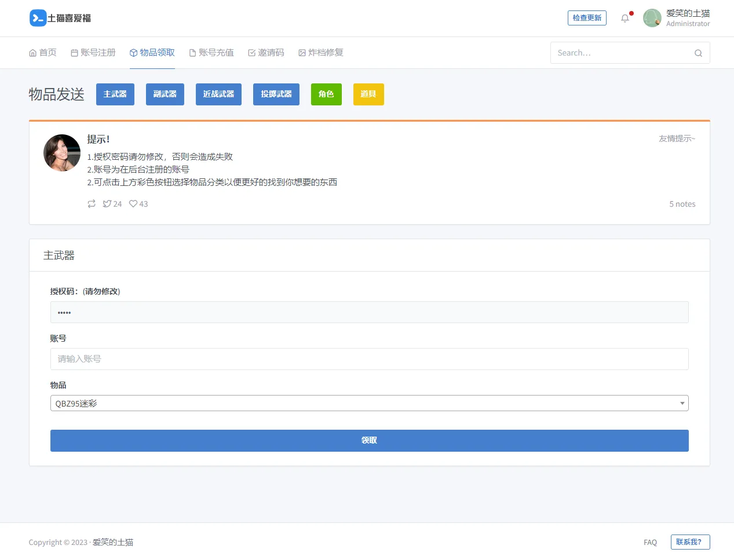Switch to the 账号充值 tab
The width and height of the screenshot is (734, 560).
click(211, 53)
